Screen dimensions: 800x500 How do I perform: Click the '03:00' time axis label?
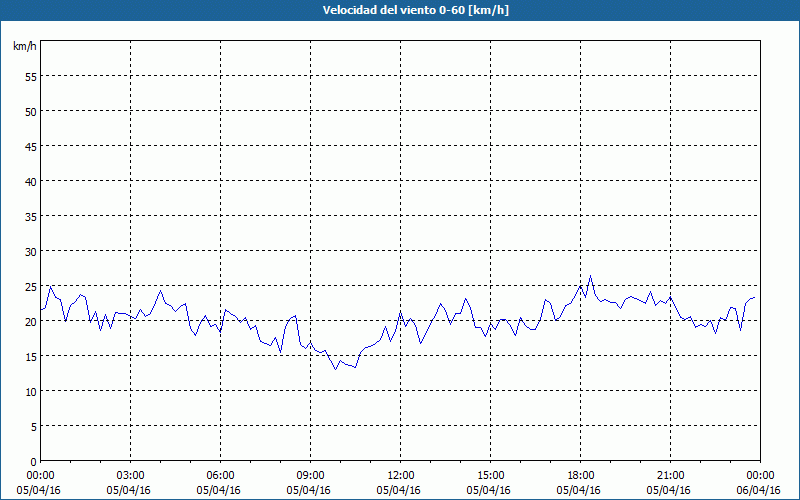pyautogui.click(x=131, y=476)
